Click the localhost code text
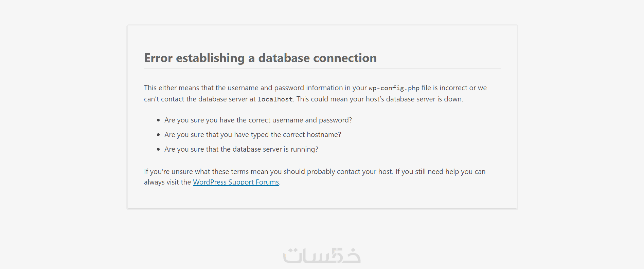Viewport: 644px width, 269px height. tap(275, 99)
